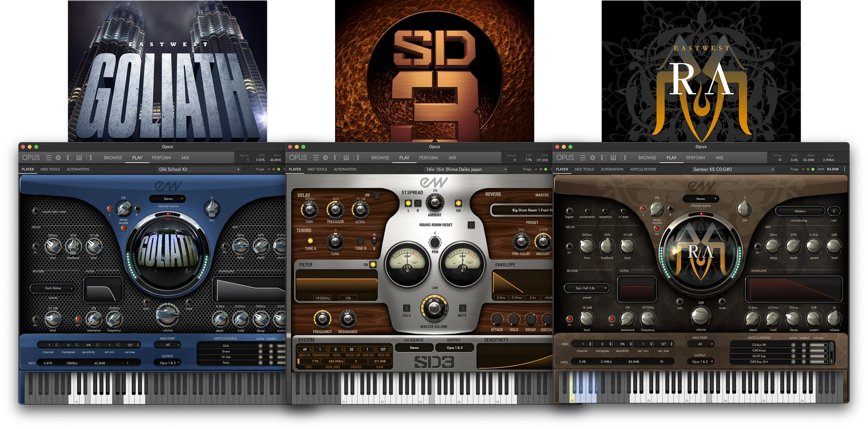Open the settings gear in the SD3 window
This screenshot has width=868, height=429.
click(325, 158)
